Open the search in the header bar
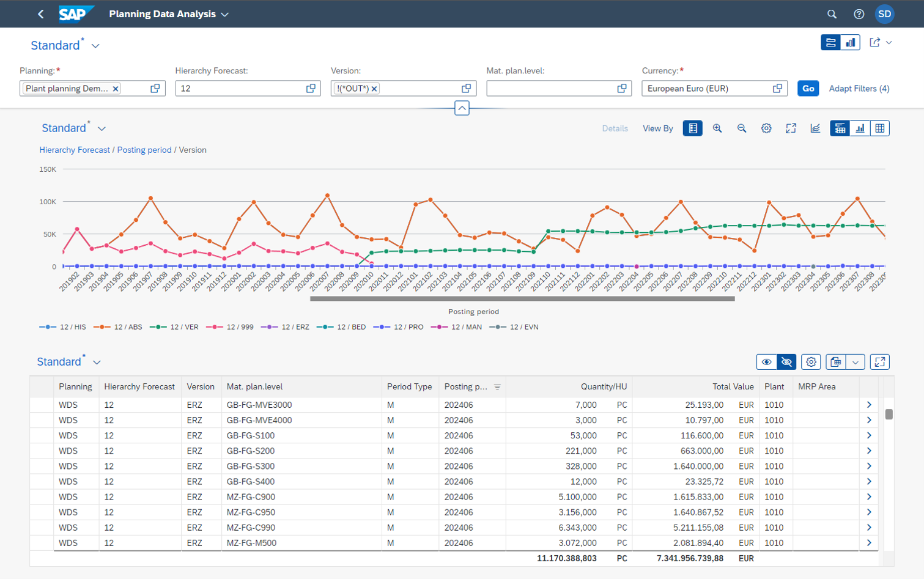The image size is (924, 579). click(x=832, y=14)
